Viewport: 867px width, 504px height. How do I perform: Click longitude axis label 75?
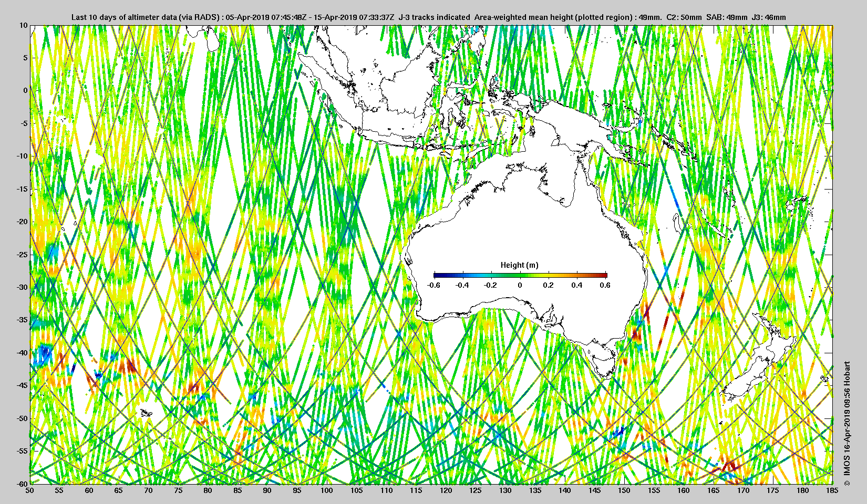click(x=178, y=490)
